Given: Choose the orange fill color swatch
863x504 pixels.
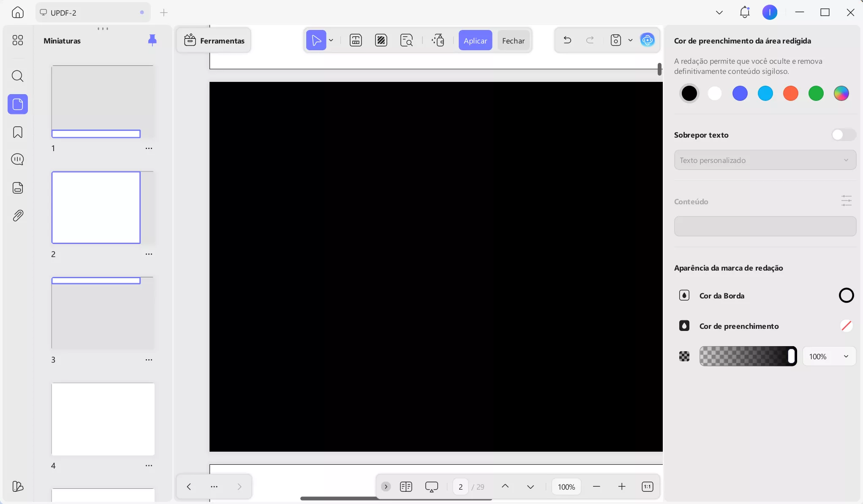Looking at the screenshot, I should click(790, 93).
